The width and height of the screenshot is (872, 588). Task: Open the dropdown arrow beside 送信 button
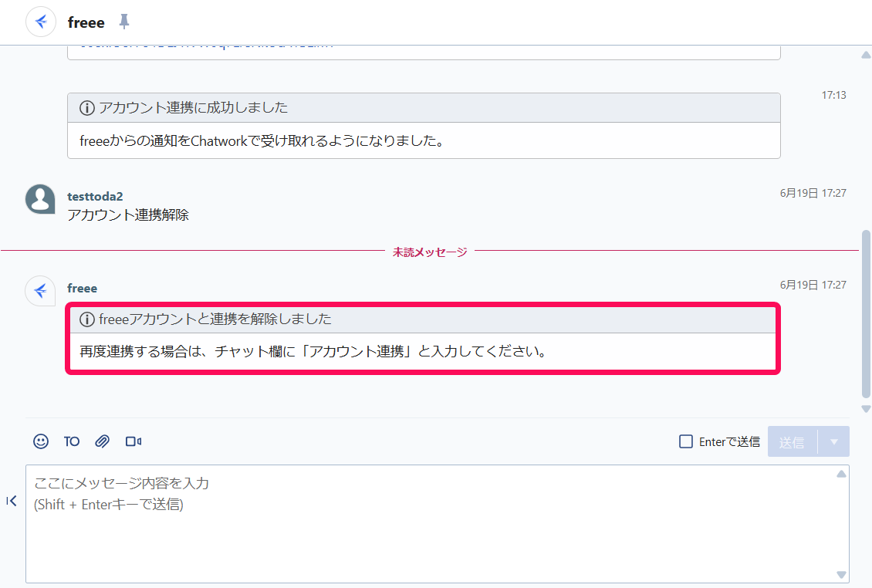(833, 441)
